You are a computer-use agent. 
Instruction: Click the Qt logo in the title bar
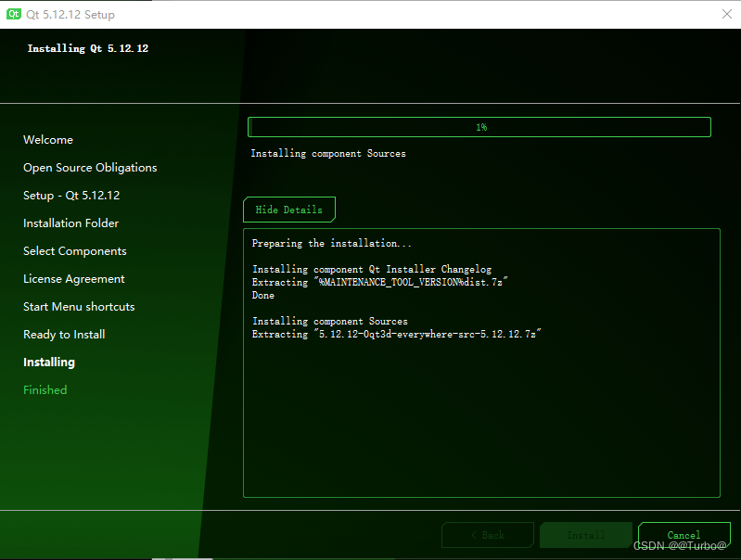13,14
